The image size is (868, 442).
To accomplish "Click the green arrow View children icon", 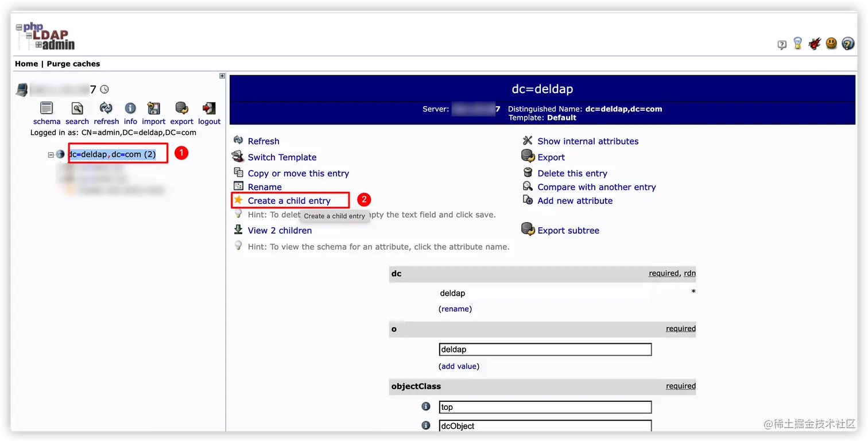I will (x=238, y=230).
